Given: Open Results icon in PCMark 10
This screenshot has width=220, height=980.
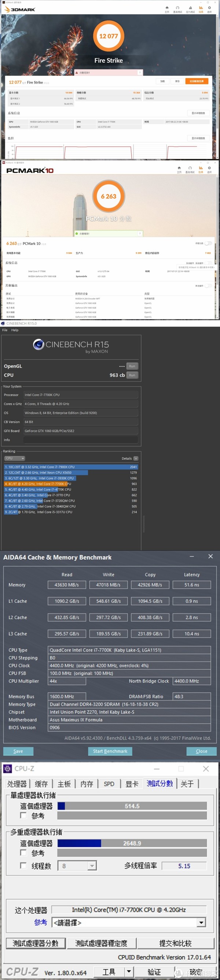Looking at the screenshot, I should pos(201,168).
